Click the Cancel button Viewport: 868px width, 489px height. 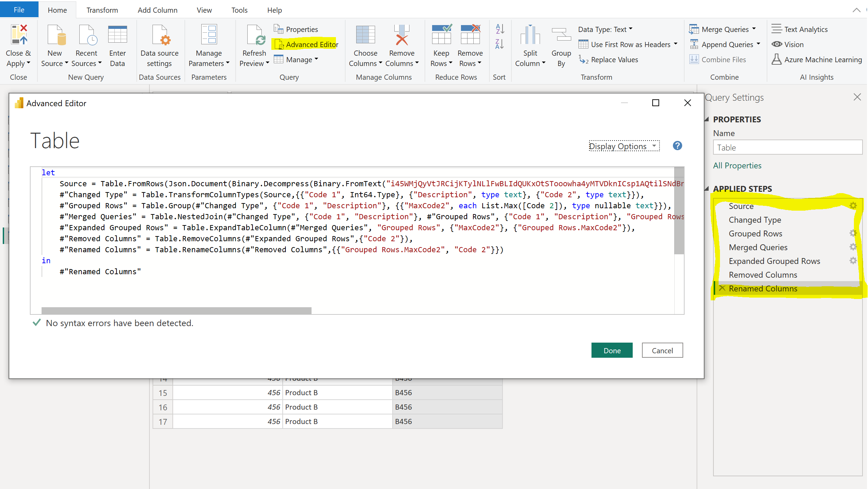(x=662, y=350)
